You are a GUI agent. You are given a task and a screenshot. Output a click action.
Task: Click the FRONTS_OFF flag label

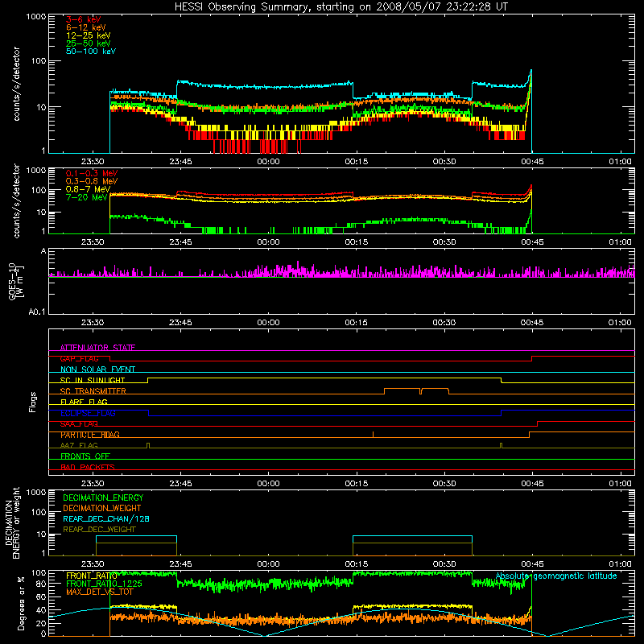(85, 456)
